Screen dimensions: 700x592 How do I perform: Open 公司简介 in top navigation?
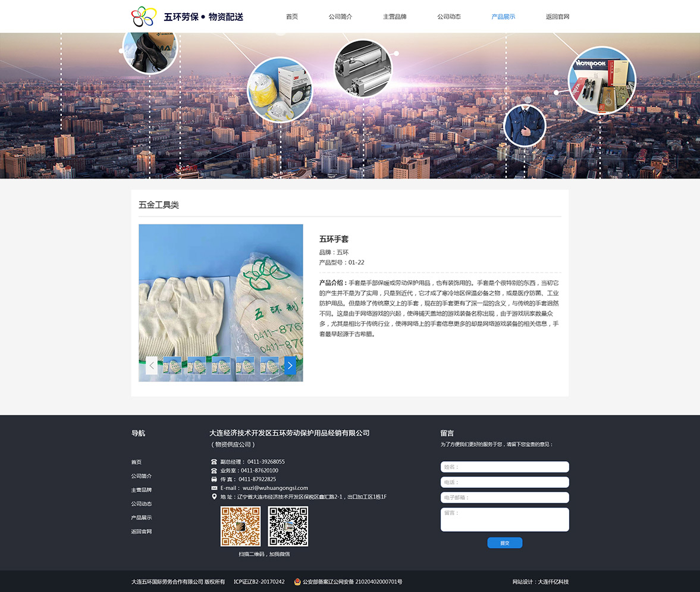coord(340,17)
